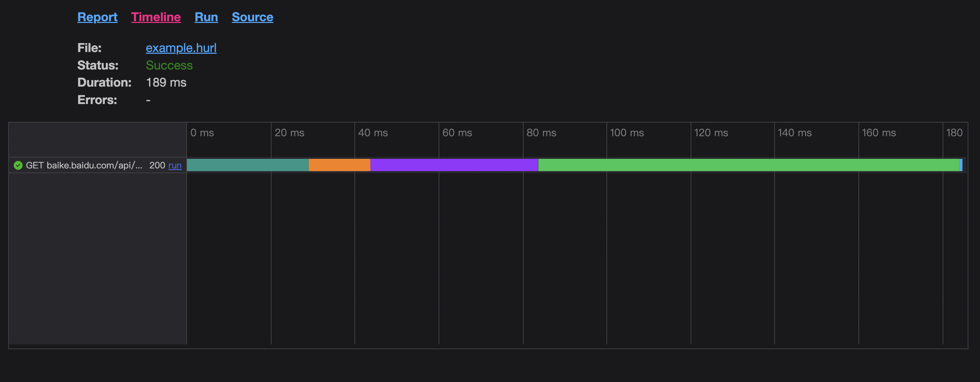980x382 pixels.
Task: Click the File: label
Action: pyautogui.click(x=89, y=48)
